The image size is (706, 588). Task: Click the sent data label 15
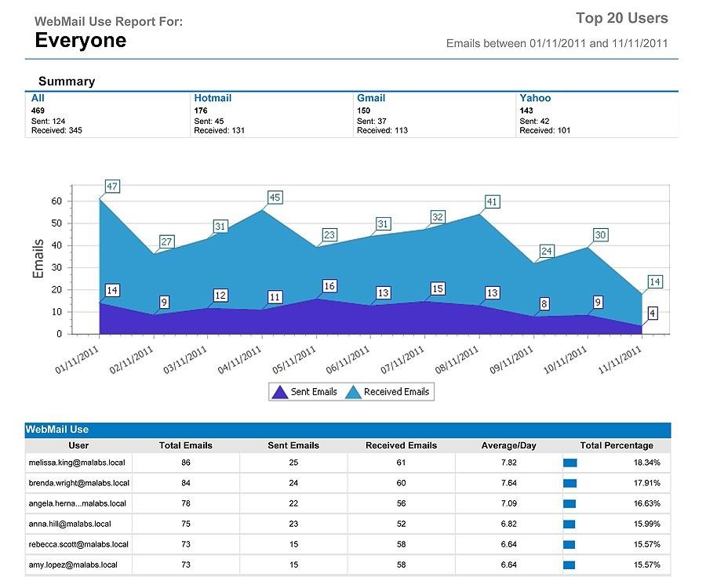tap(438, 289)
